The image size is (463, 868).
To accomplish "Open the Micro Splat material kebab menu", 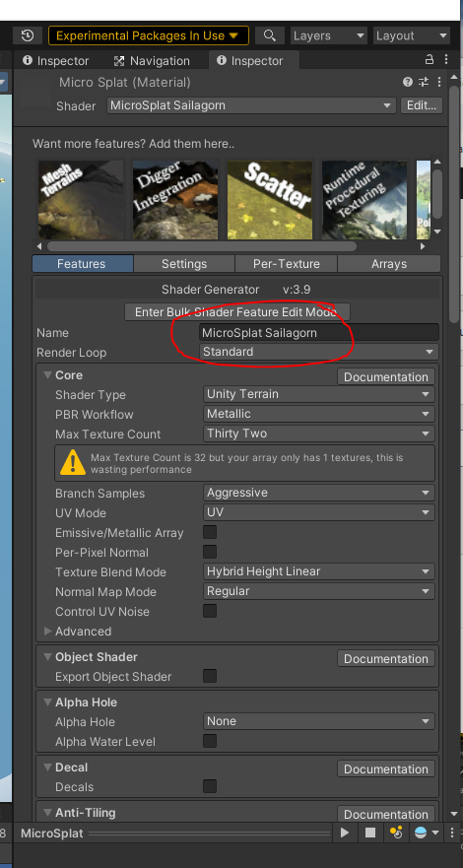I will click(x=439, y=82).
